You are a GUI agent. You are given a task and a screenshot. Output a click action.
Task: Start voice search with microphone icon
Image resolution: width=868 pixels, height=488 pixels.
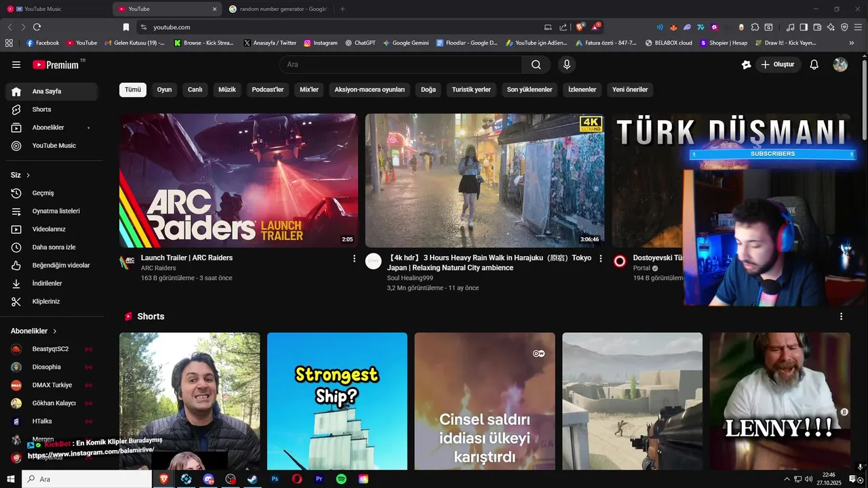(567, 64)
